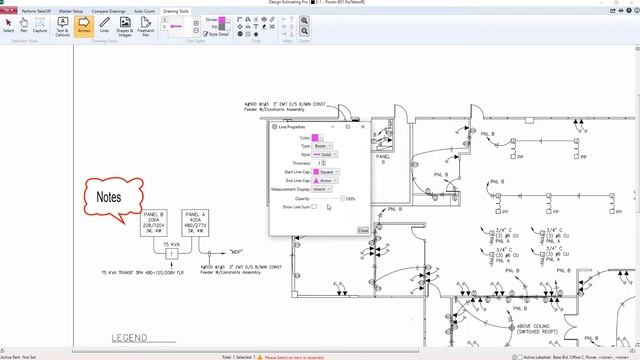Click the Active Labelset status entry
This screenshot has height=360, width=640.
pyautogui.click(x=576, y=357)
